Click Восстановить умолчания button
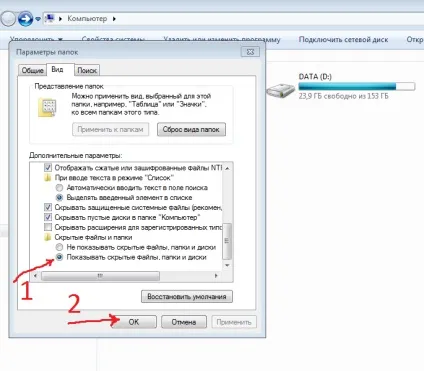 click(x=187, y=297)
